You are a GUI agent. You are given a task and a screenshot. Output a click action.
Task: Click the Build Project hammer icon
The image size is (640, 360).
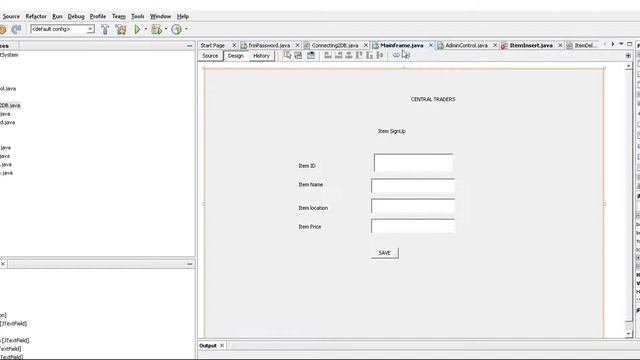pos(105,29)
